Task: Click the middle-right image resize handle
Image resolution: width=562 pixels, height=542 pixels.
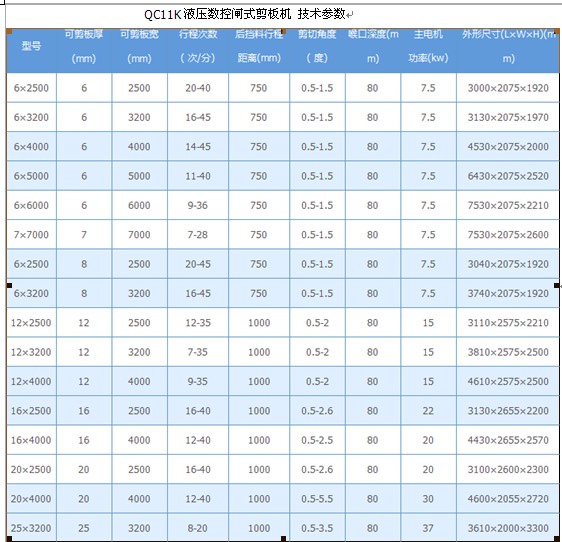Action: click(x=557, y=285)
